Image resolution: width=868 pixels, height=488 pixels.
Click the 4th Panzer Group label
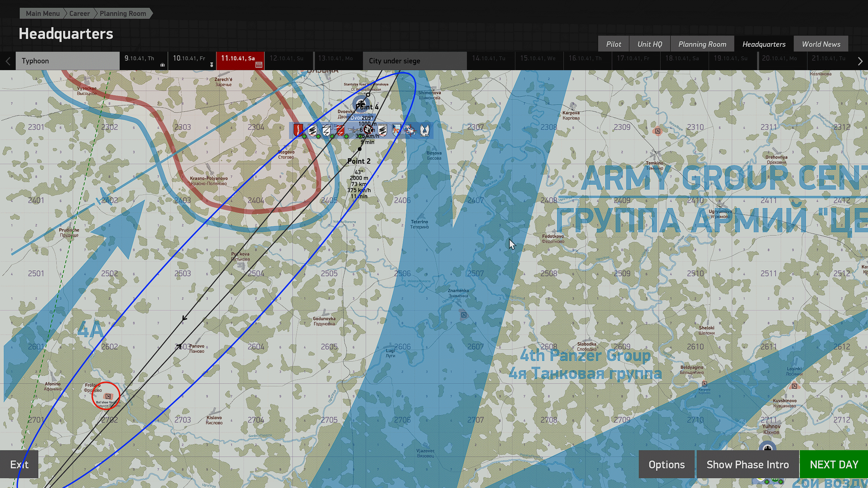pyautogui.click(x=586, y=355)
